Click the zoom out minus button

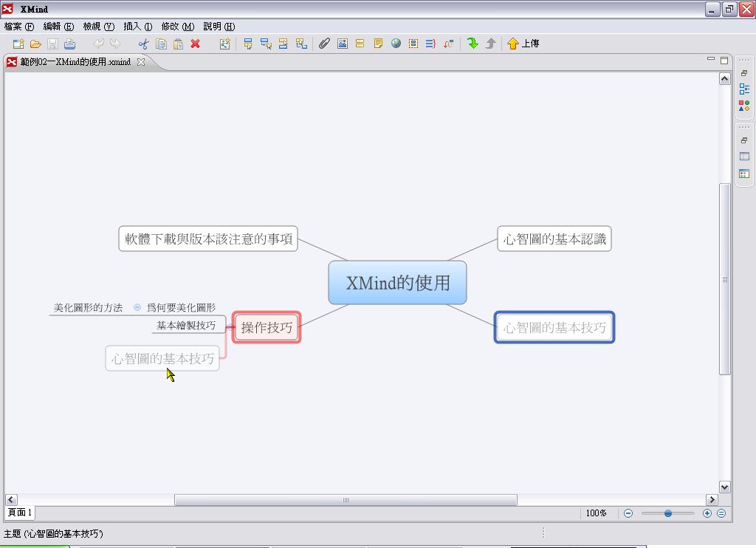tap(628, 513)
